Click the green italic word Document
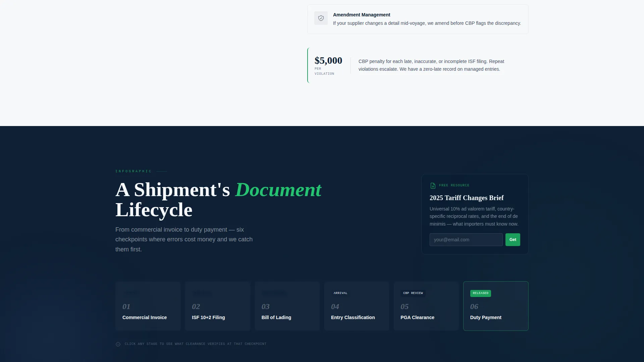 pos(278,190)
